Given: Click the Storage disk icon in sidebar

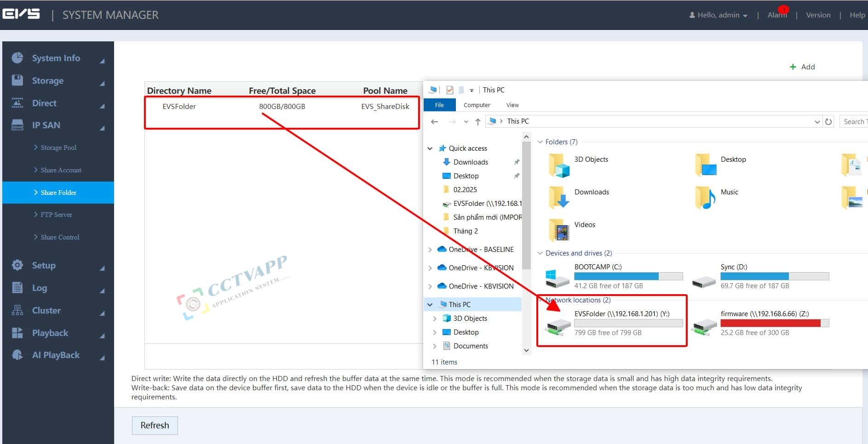Looking at the screenshot, I should pos(17,80).
